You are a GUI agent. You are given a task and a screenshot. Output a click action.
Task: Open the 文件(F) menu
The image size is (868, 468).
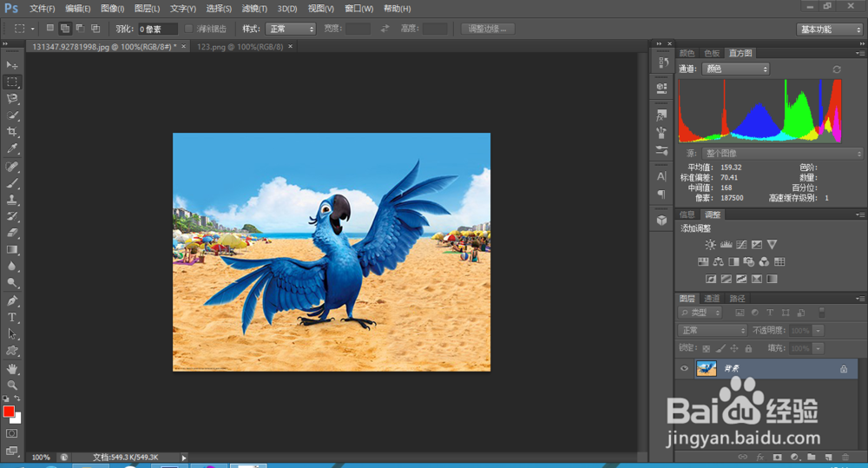[x=42, y=9]
